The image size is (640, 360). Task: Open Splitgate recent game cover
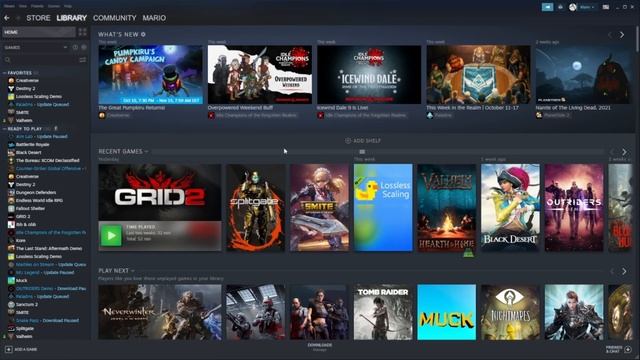256,207
